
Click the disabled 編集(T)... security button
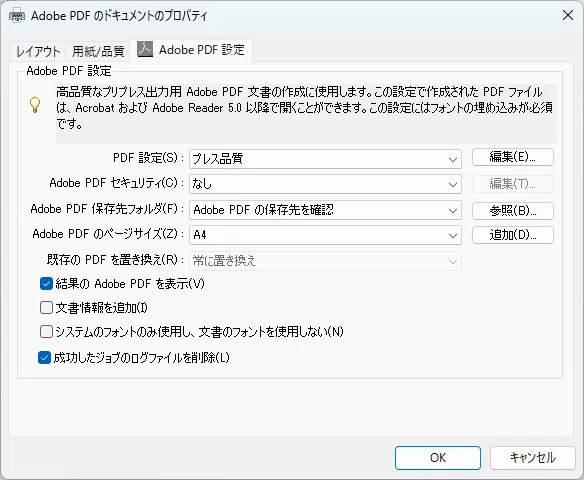512,184
